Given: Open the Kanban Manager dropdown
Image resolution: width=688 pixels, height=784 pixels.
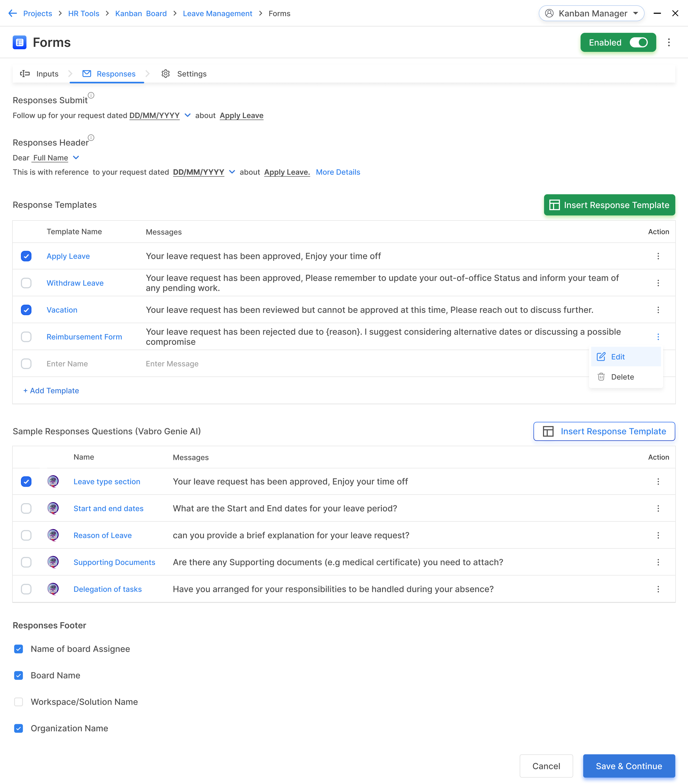Looking at the screenshot, I should [591, 13].
